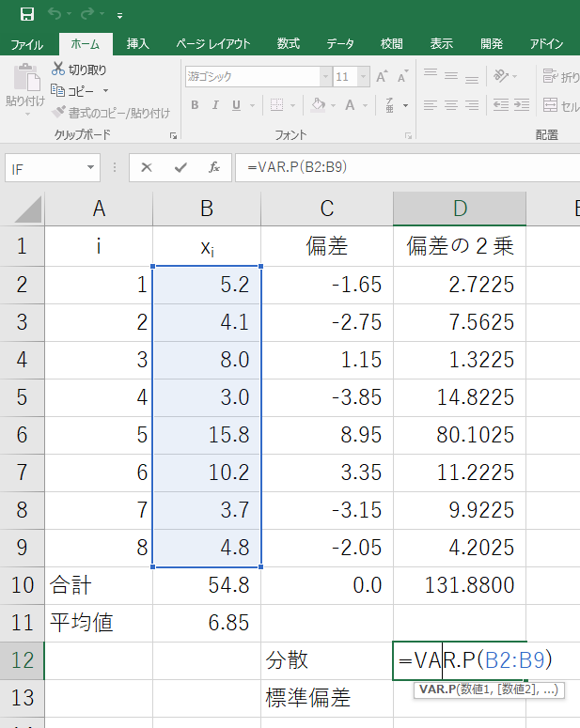
Task: Click the cell borders icon
Action: (x=277, y=105)
